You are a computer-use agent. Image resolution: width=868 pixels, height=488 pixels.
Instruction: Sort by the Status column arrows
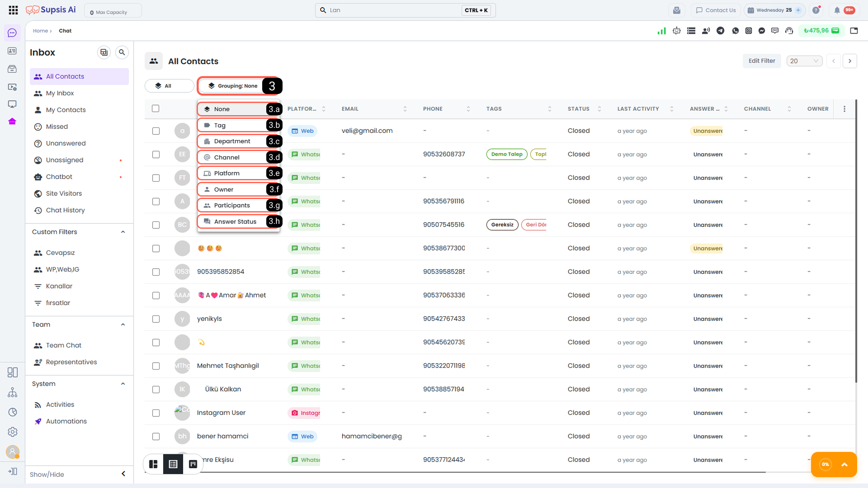point(599,109)
